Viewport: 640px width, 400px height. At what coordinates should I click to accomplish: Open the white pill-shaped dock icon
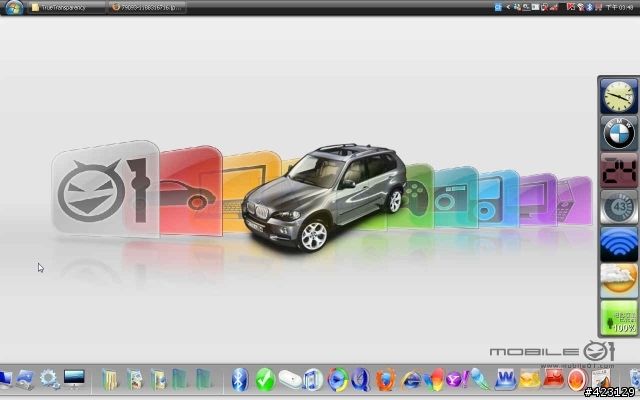pos(290,380)
